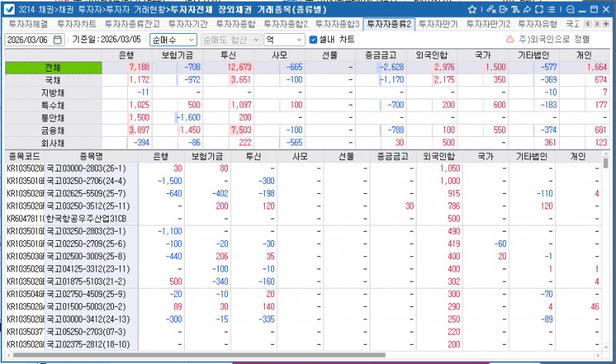Viewport: 616px width, 364px height.
Task: Click the orange warning triangle icon
Action: coord(510,39)
